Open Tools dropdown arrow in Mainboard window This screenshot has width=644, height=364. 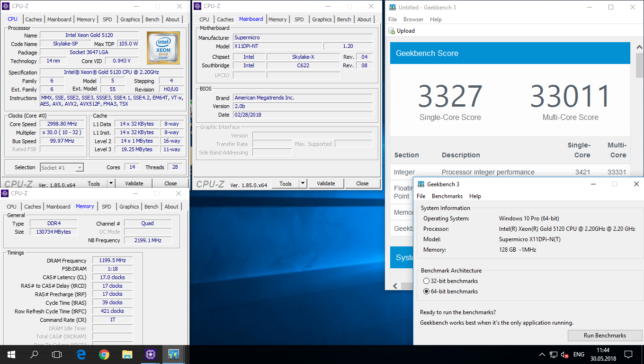pyautogui.click(x=303, y=183)
